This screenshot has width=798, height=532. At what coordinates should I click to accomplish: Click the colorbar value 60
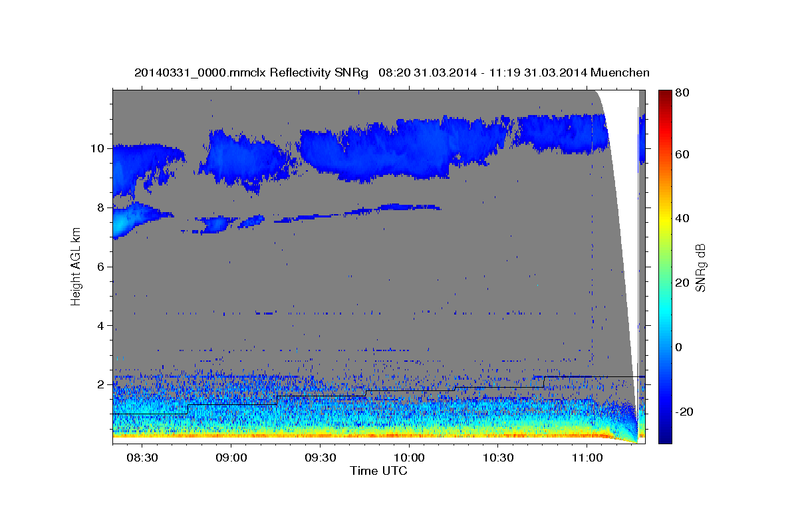683,154
